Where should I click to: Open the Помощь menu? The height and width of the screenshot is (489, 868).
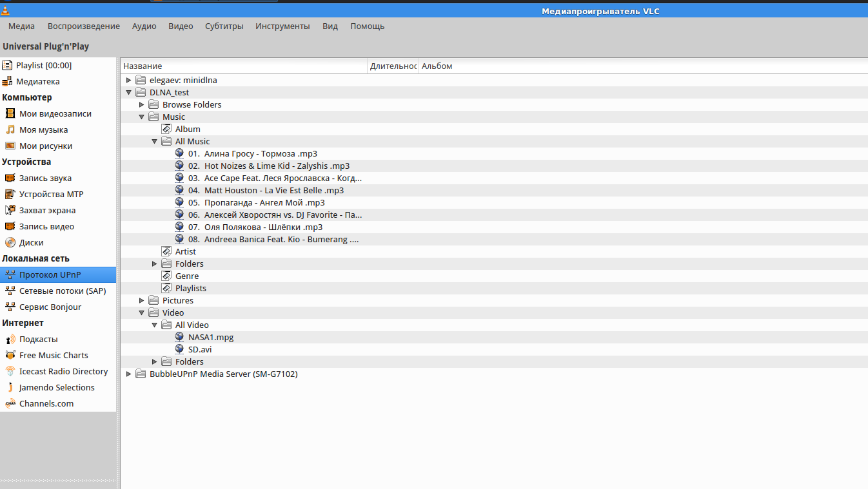pyautogui.click(x=368, y=26)
